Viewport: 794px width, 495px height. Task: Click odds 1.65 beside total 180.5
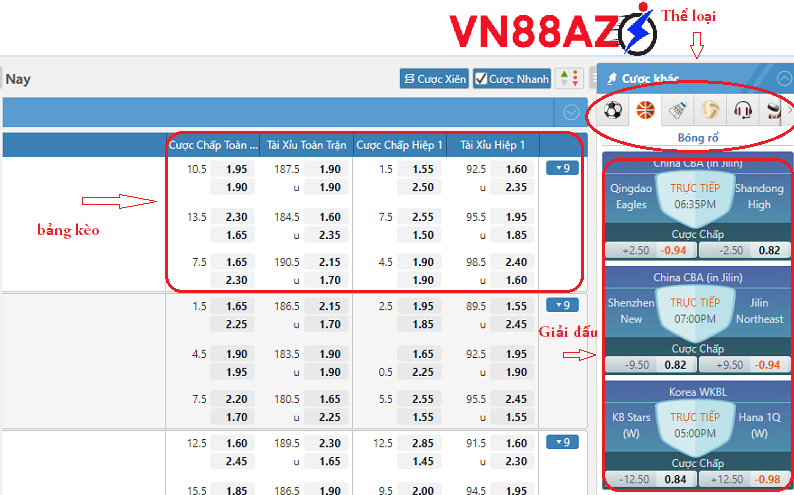point(326,399)
